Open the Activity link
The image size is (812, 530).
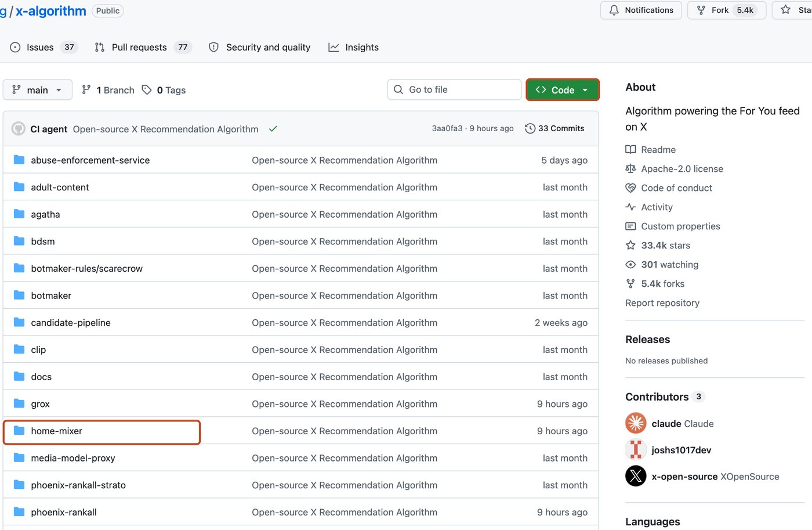pyautogui.click(x=649, y=207)
